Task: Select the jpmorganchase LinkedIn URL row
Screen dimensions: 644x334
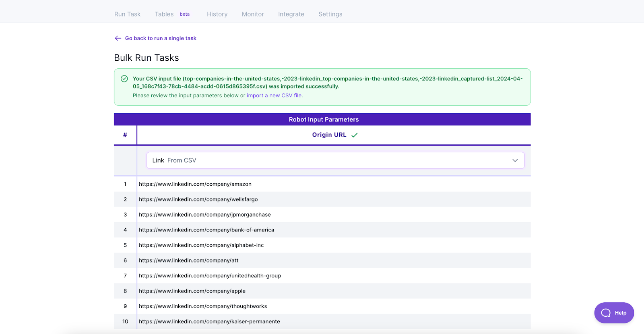Action: [322, 215]
